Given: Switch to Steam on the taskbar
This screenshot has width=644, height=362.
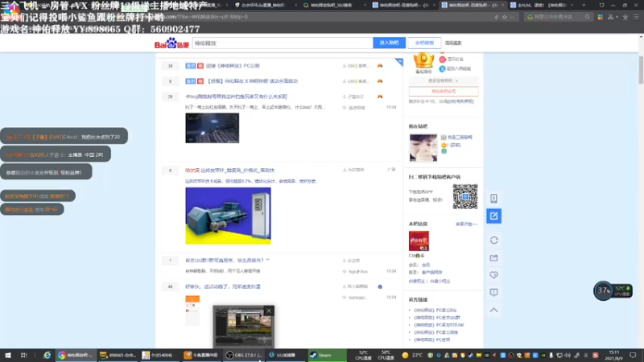Looking at the screenshot, I should [328, 355].
